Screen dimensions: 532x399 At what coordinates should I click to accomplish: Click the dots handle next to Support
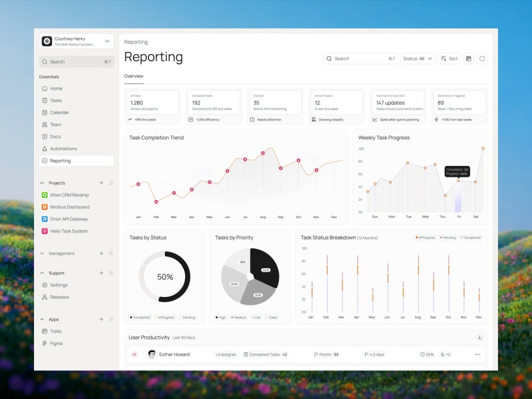tap(111, 273)
